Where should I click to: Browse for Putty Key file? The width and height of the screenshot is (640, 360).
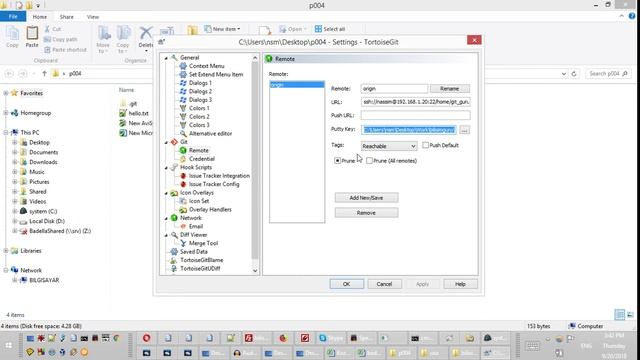[x=464, y=130]
